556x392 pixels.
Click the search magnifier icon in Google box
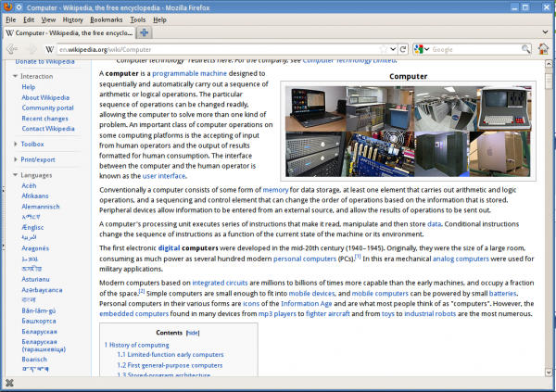coord(525,49)
